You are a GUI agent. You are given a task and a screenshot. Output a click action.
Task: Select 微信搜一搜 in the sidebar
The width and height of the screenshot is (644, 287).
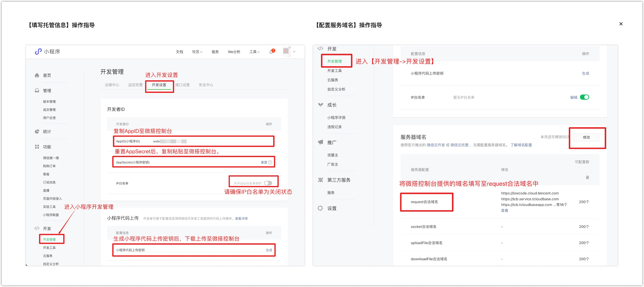51,158
